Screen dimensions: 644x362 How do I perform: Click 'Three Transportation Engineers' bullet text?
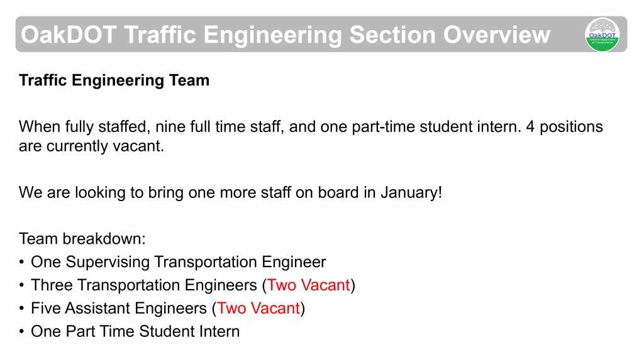click(x=144, y=285)
